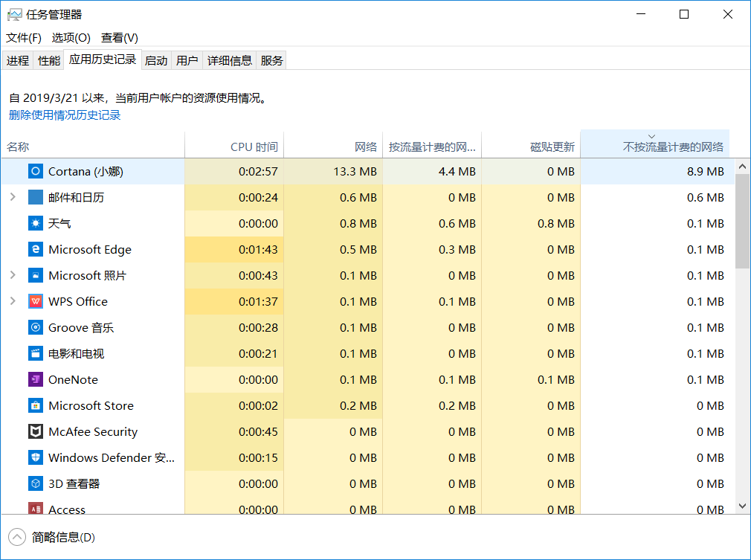Click the Mail and Calendar (邮件和日历) icon
This screenshot has width=751, height=560.
(x=36, y=197)
